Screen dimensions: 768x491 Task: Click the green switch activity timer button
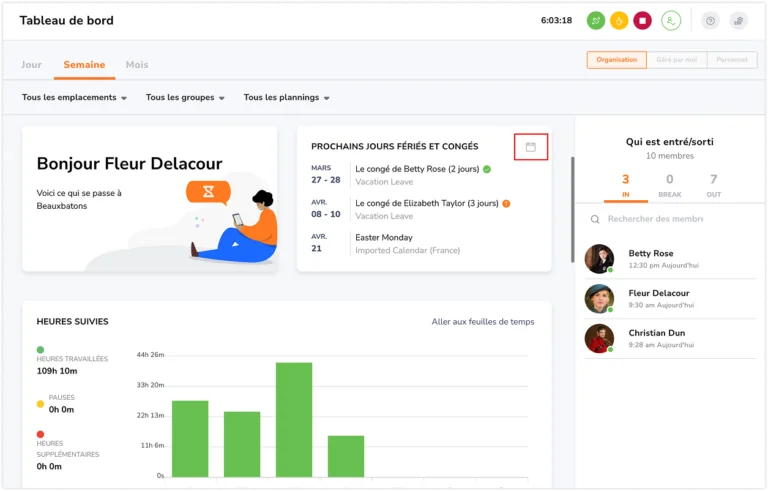coord(596,21)
